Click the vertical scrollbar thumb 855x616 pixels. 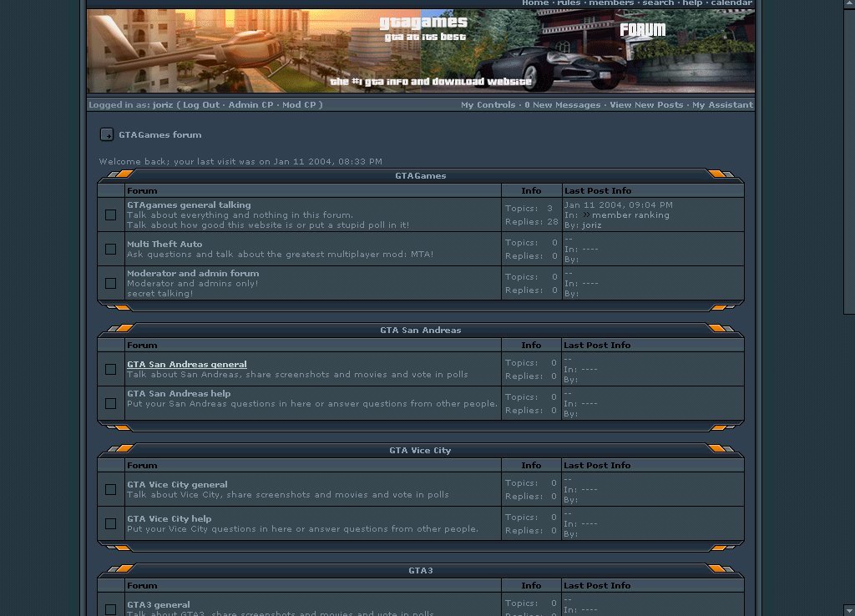pos(849,161)
